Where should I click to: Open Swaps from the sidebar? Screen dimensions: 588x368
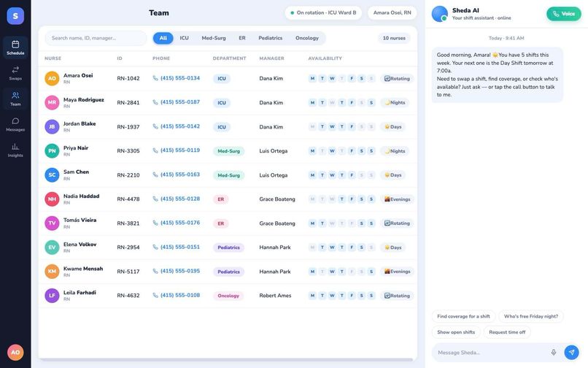(15, 73)
